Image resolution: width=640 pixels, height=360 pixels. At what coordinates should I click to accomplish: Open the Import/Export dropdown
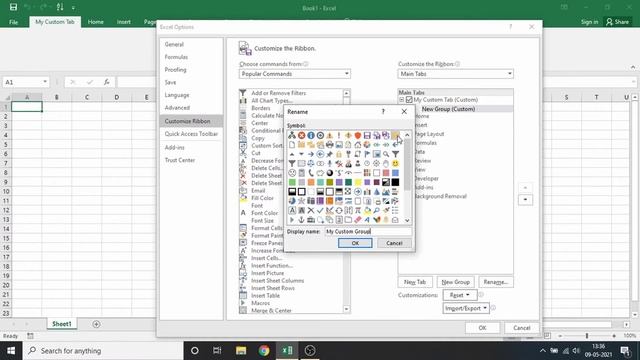(466, 308)
